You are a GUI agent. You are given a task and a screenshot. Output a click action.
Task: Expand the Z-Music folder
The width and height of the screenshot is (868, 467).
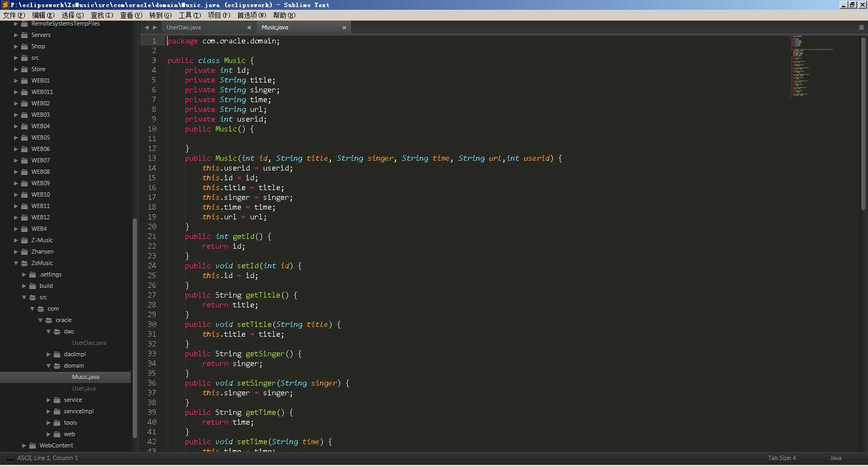coord(16,240)
